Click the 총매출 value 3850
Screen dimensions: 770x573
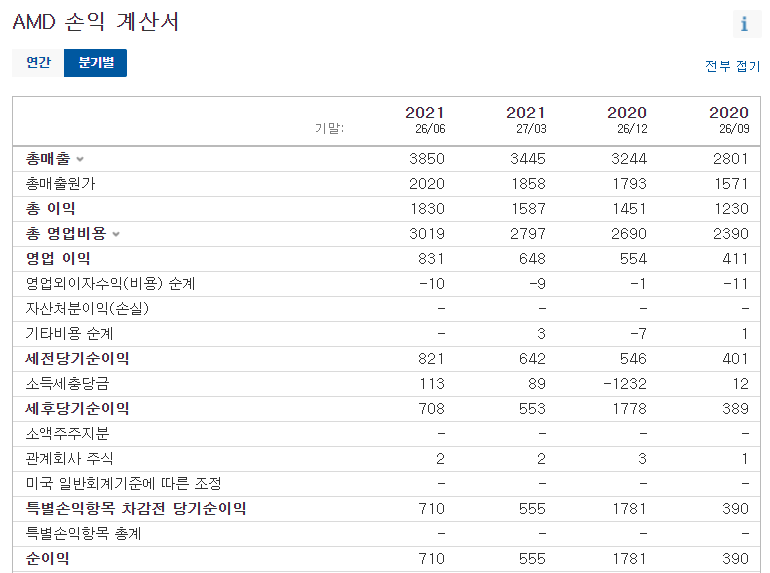tap(427, 159)
